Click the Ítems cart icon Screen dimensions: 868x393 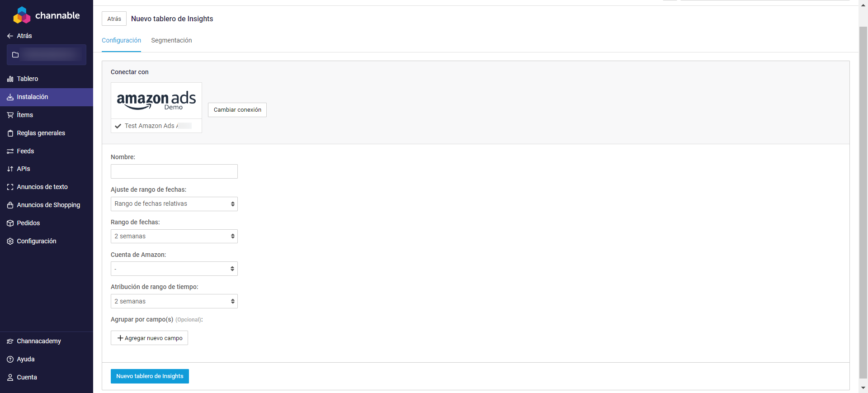click(10, 115)
